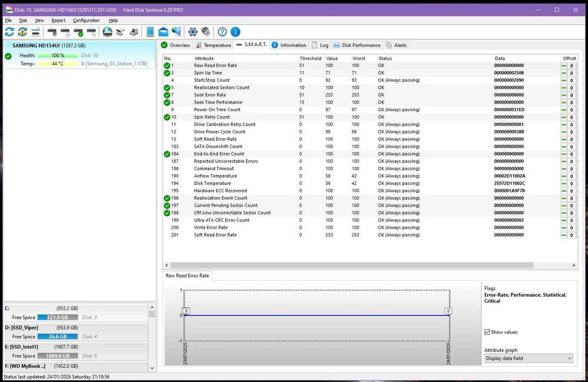This screenshot has width=588, height=382.
Task: Open the View menu
Action: click(39, 20)
